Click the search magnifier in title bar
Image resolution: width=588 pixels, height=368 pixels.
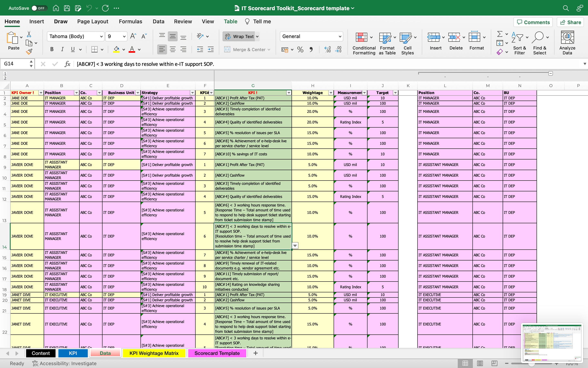[x=566, y=8]
